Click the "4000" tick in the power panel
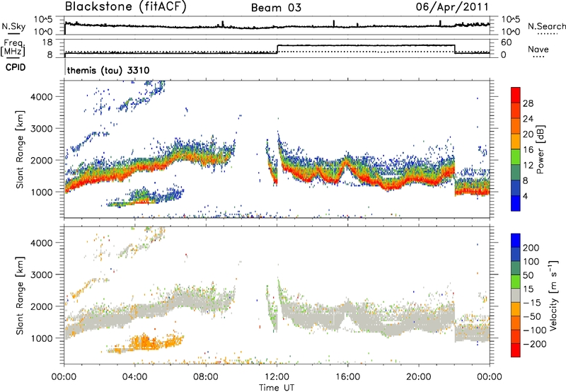Image resolution: width=566 pixels, height=392 pixels. [x=42, y=96]
